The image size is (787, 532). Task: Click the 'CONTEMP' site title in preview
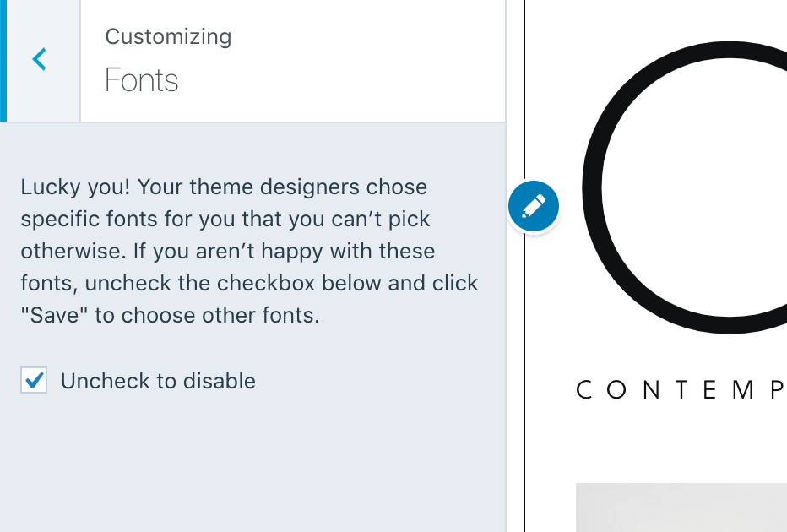tap(681, 390)
